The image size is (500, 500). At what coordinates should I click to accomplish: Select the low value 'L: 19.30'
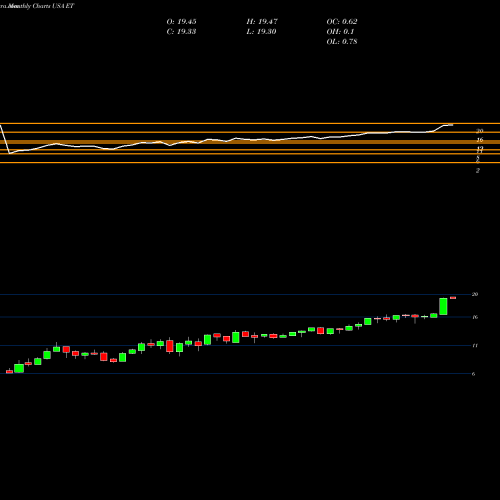261,32
